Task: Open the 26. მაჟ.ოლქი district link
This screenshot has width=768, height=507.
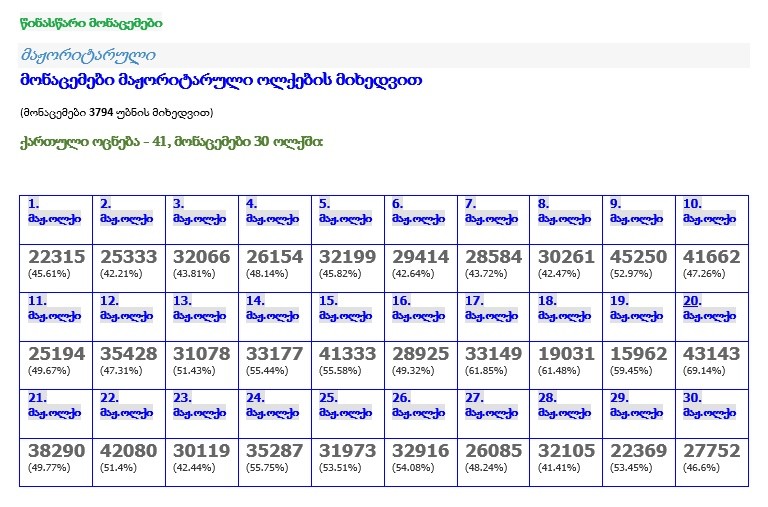Action: [418, 405]
